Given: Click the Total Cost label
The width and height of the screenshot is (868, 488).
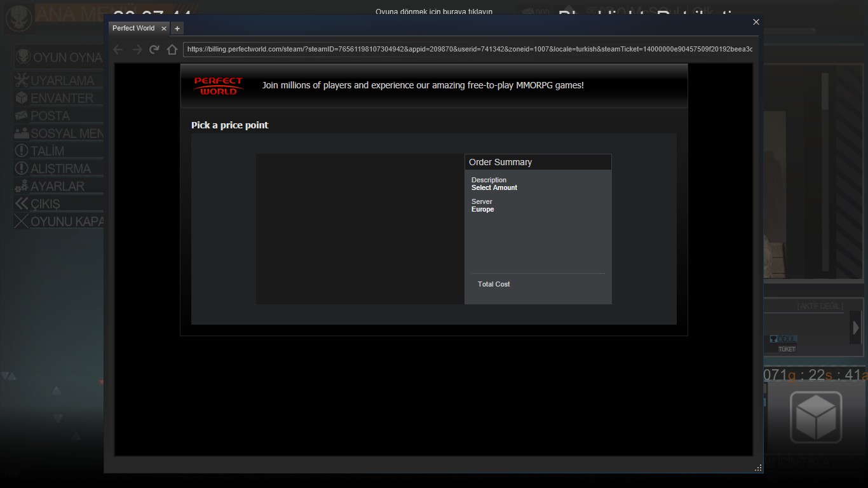Looking at the screenshot, I should pos(494,284).
